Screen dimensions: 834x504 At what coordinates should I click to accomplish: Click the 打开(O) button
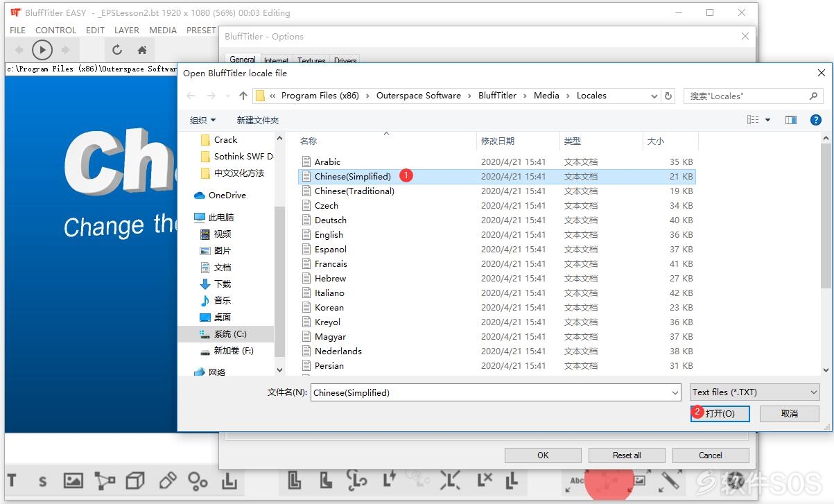tap(720, 413)
